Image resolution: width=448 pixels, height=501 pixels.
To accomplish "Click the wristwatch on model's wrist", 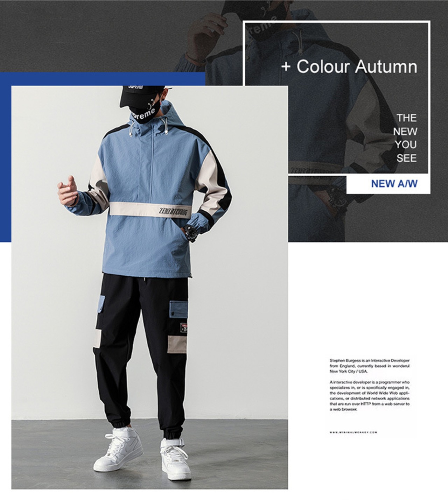I will [191, 233].
